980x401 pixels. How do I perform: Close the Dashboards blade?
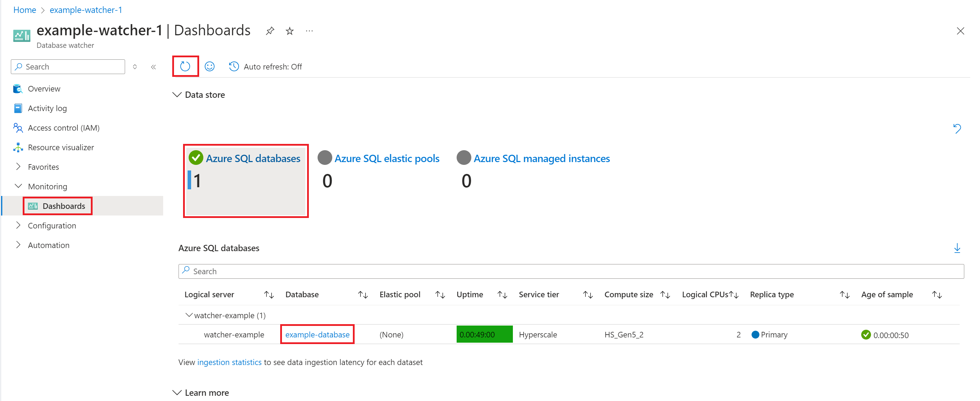(960, 31)
